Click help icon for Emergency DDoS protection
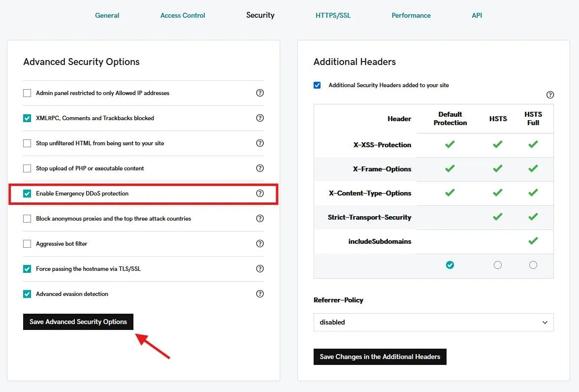579x392 pixels. coord(260,194)
